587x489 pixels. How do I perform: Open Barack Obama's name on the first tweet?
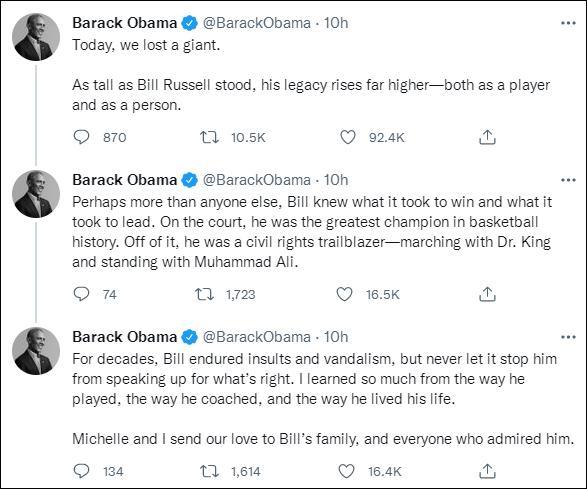(x=124, y=23)
